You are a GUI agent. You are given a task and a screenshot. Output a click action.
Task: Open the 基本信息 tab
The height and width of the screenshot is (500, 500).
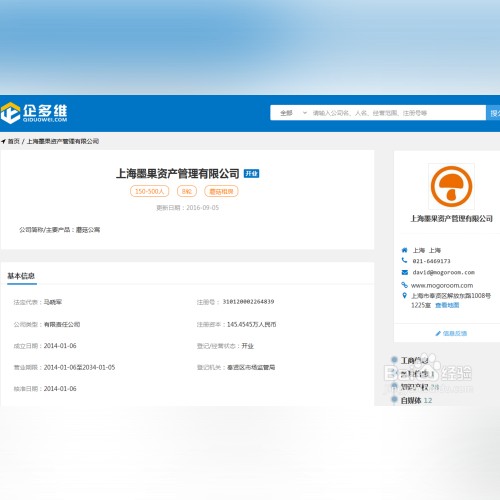pos(21,276)
